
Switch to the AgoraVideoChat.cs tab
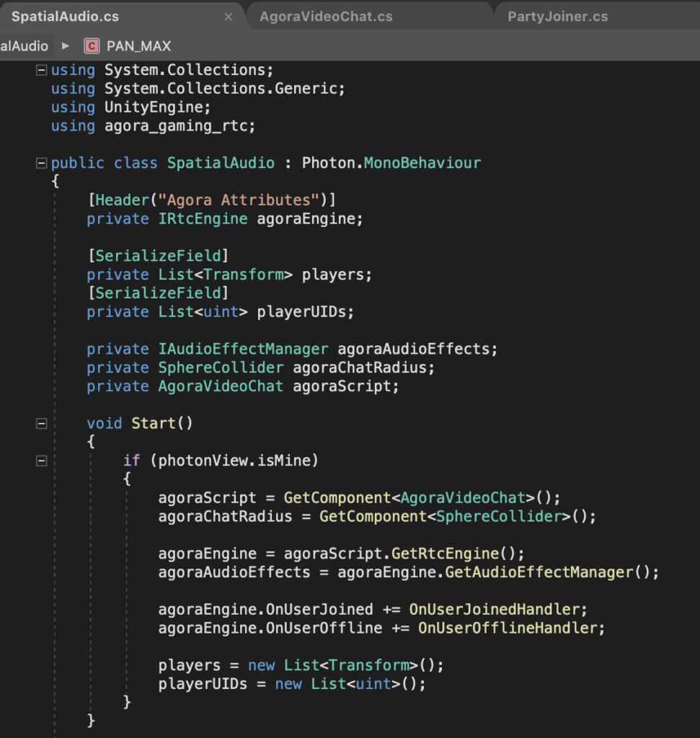coord(326,17)
